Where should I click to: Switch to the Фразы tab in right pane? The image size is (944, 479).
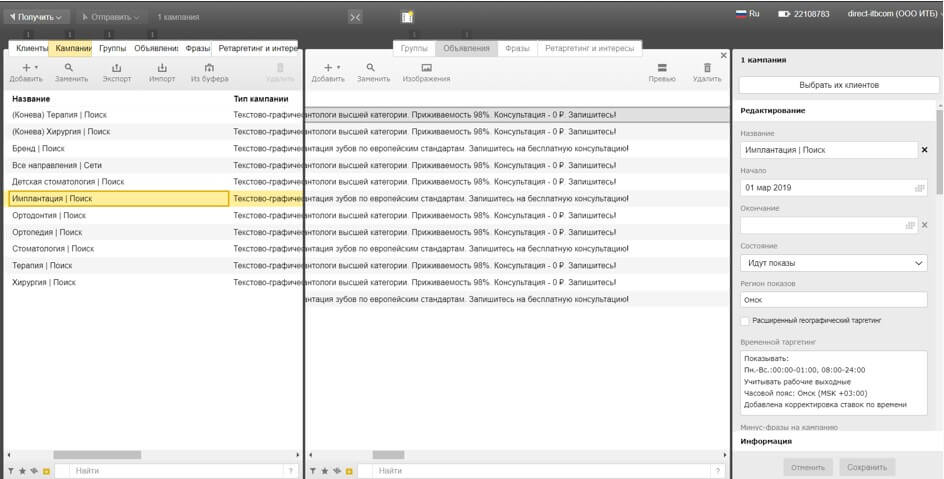(x=517, y=48)
